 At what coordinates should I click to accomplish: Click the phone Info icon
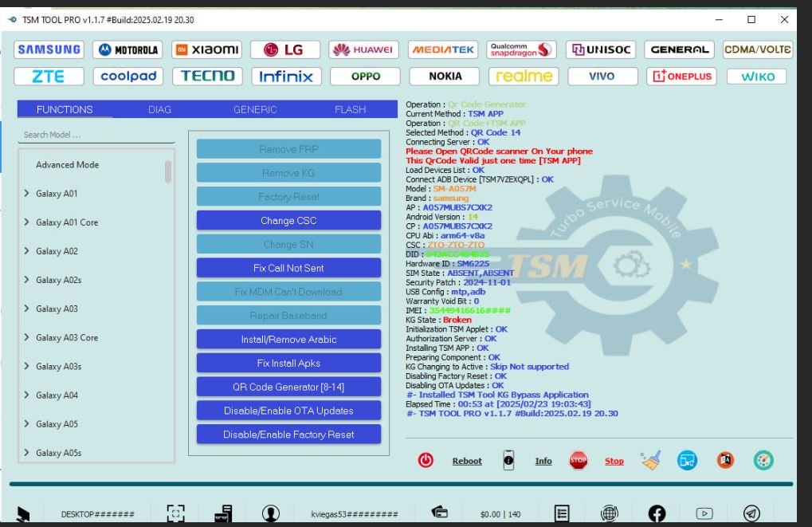click(x=508, y=460)
